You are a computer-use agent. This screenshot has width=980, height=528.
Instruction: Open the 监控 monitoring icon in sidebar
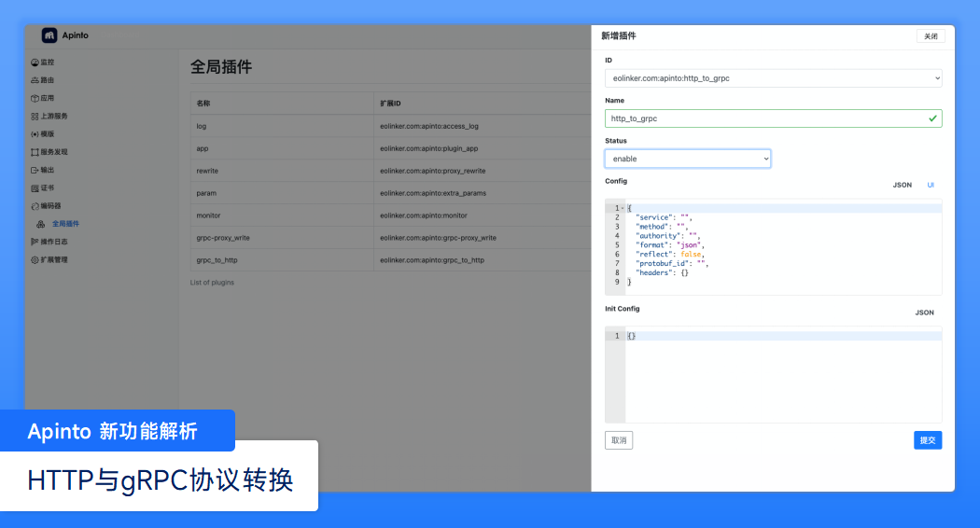coord(35,63)
